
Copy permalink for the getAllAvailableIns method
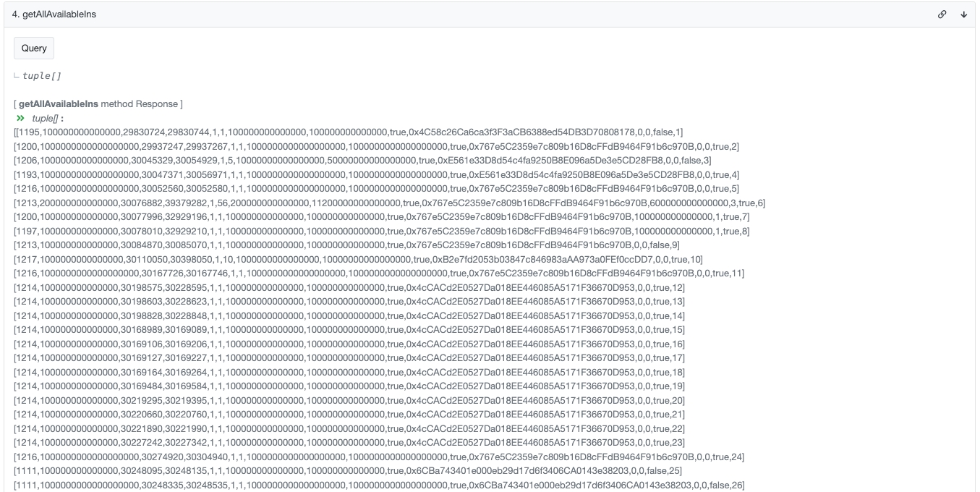pyautogui.click(x=942, y=14)
